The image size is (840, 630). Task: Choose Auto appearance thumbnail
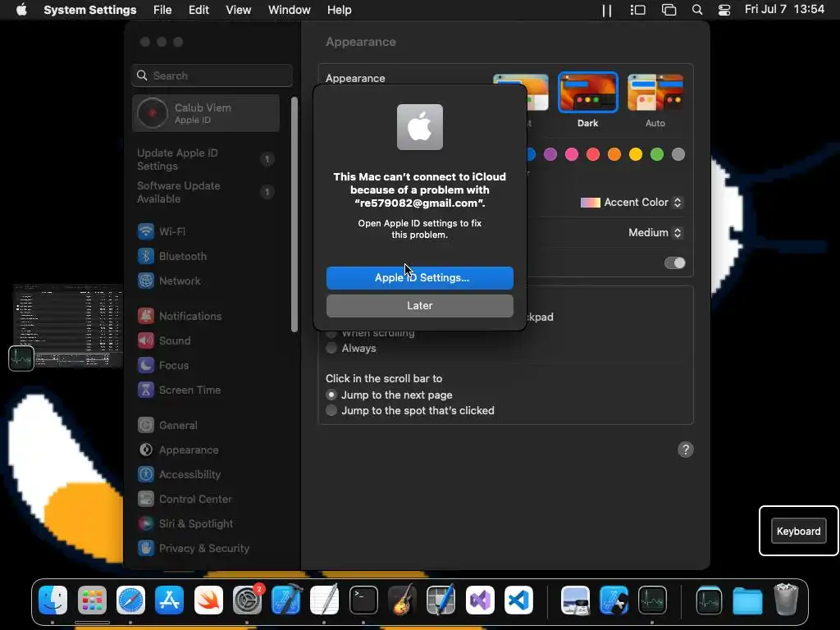[x=655, y=93]
